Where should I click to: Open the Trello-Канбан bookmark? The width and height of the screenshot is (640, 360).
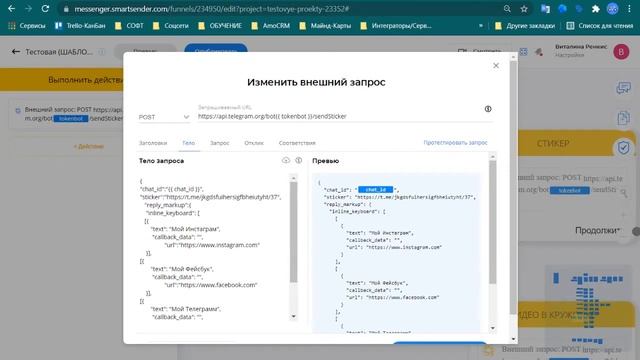pos(80,26)
